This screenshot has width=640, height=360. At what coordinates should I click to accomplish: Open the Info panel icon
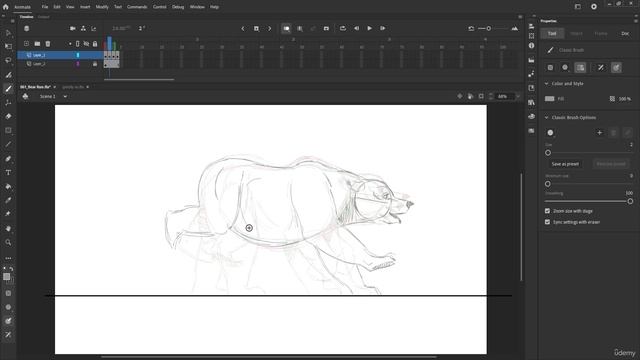(x=531, y=46)
